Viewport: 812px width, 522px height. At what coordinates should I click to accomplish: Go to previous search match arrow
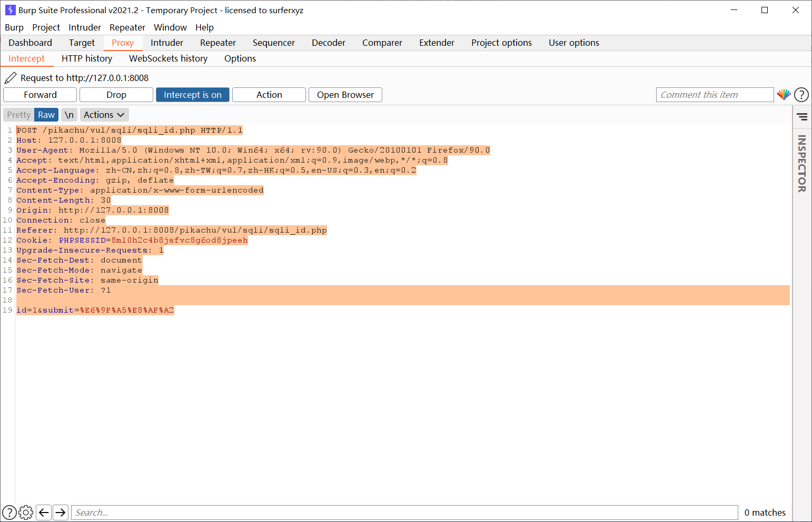click(44, 513)
